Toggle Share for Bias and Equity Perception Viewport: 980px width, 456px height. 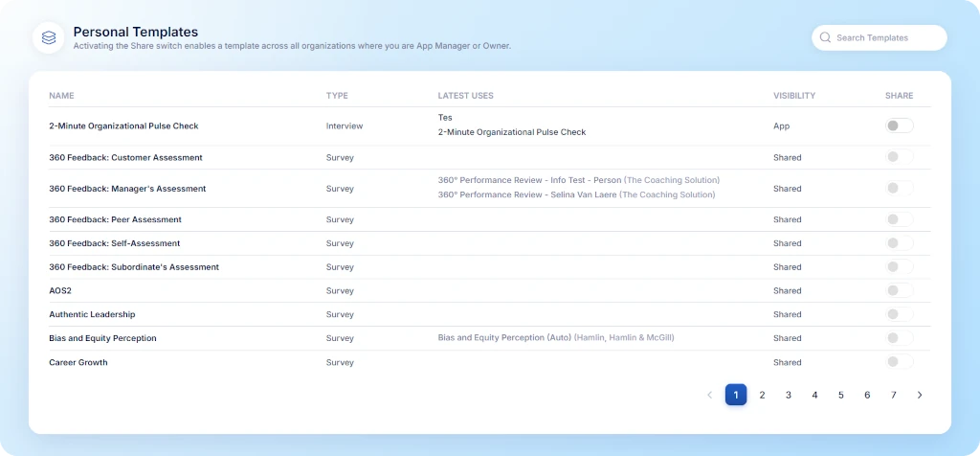(x=900, y=338)
